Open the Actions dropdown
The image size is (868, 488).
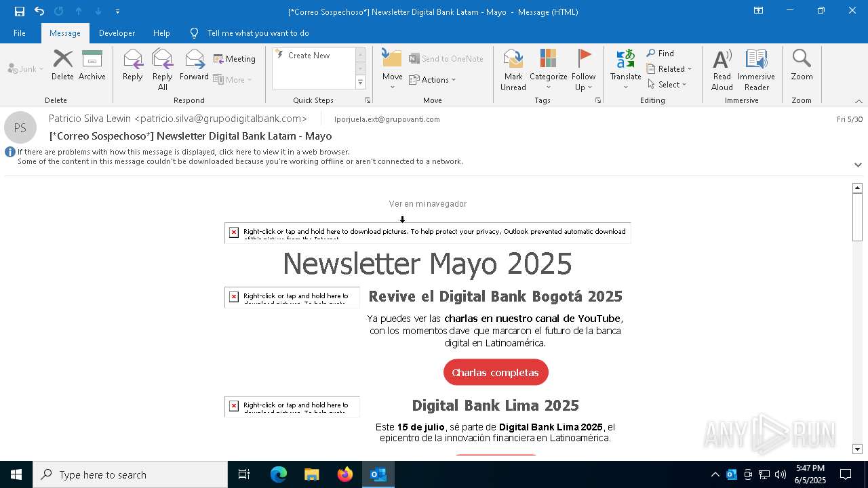pyautogui.click(x=433, y=79)
